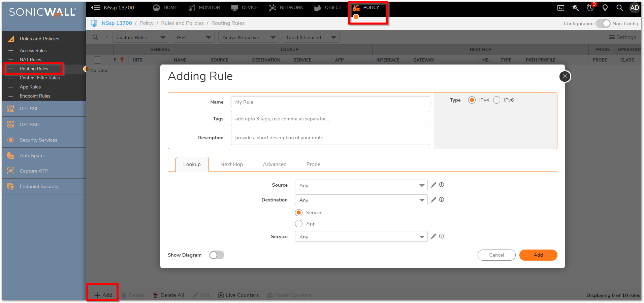Image resolution: width=644 pixels, height=303 pixels.
Task: Switch to the Probe tab
Action: [x=313, y=164]
